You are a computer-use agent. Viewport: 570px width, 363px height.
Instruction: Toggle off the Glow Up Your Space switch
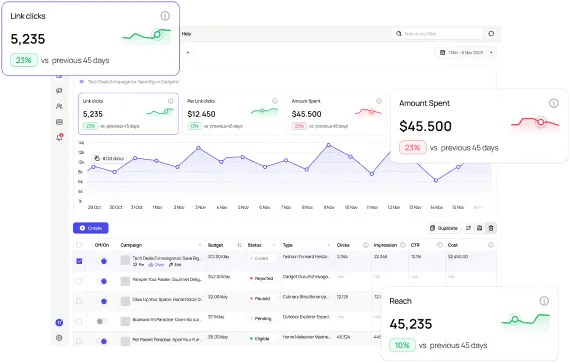click(102, 301)
